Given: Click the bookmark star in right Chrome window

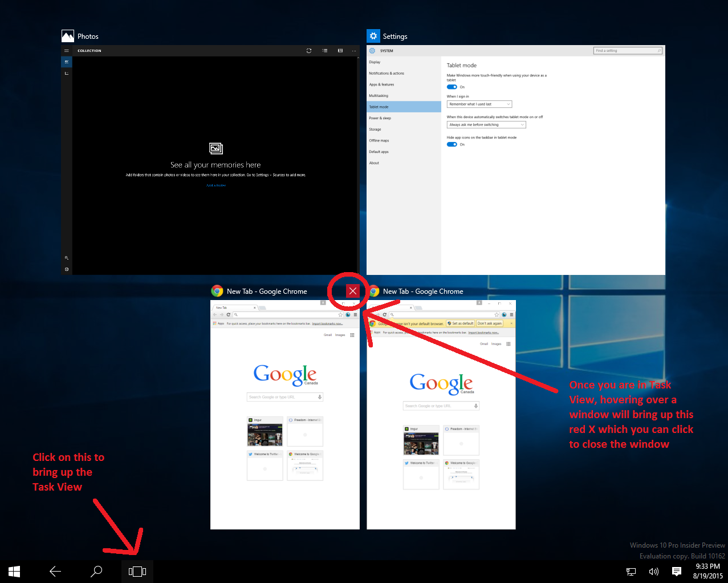Looking at the screenshot, I should pos(497,314).
